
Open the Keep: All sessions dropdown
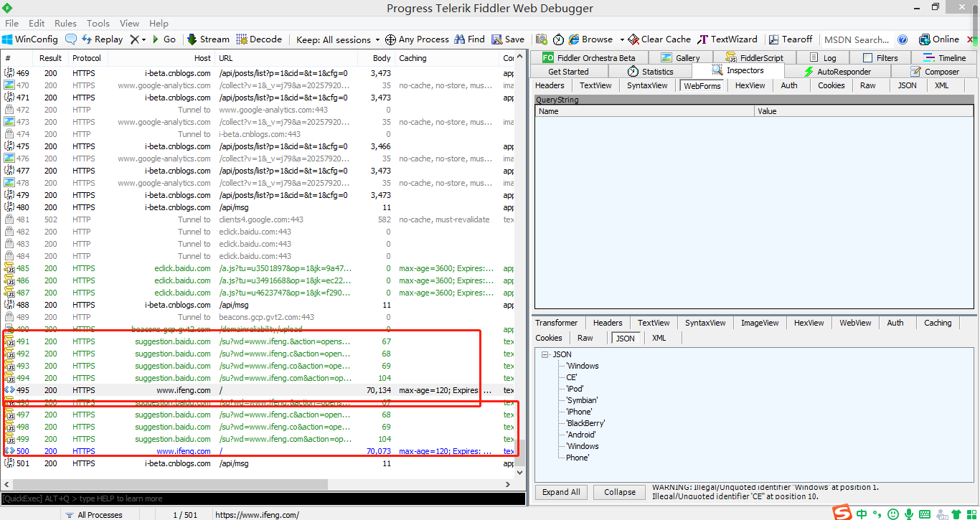tap(338, 39)
